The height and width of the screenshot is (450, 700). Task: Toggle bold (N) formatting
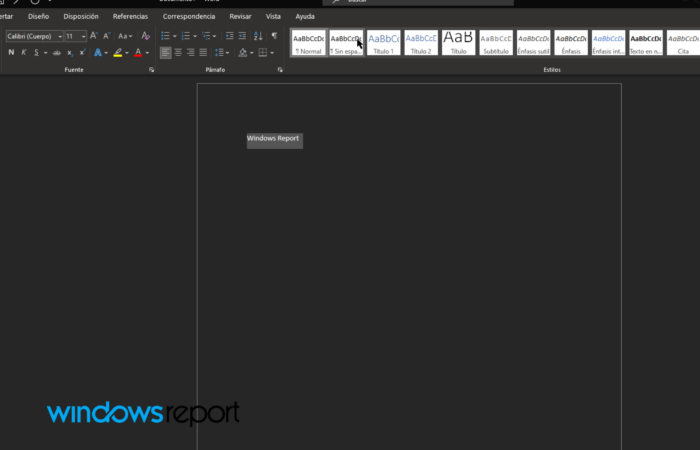click(x=11, y=53)
